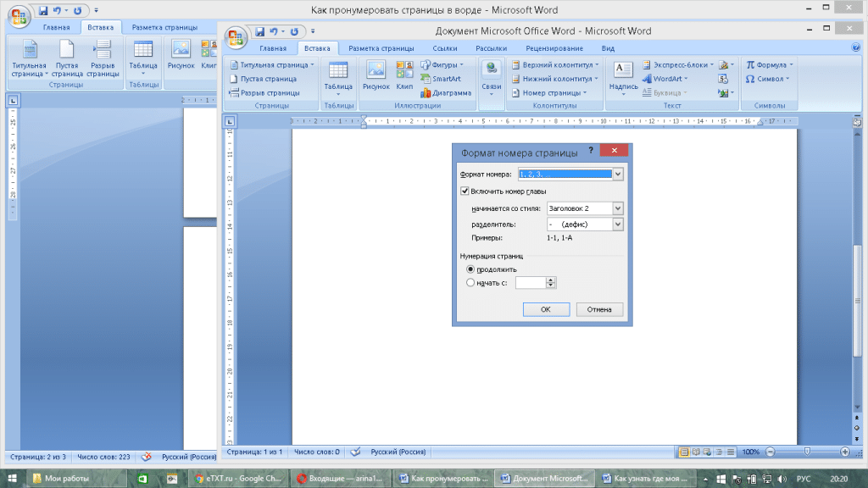Insert a Рисунок in the front window

pyautogui.click(x=376, y=75)
